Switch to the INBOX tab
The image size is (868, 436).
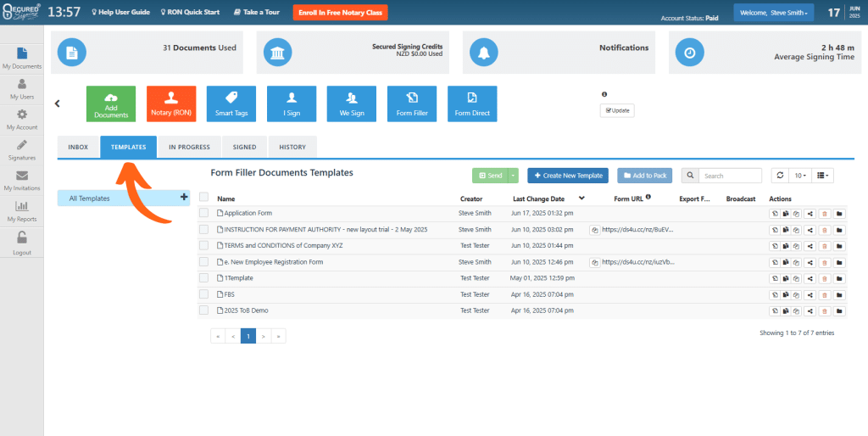(x=78, y=148)
